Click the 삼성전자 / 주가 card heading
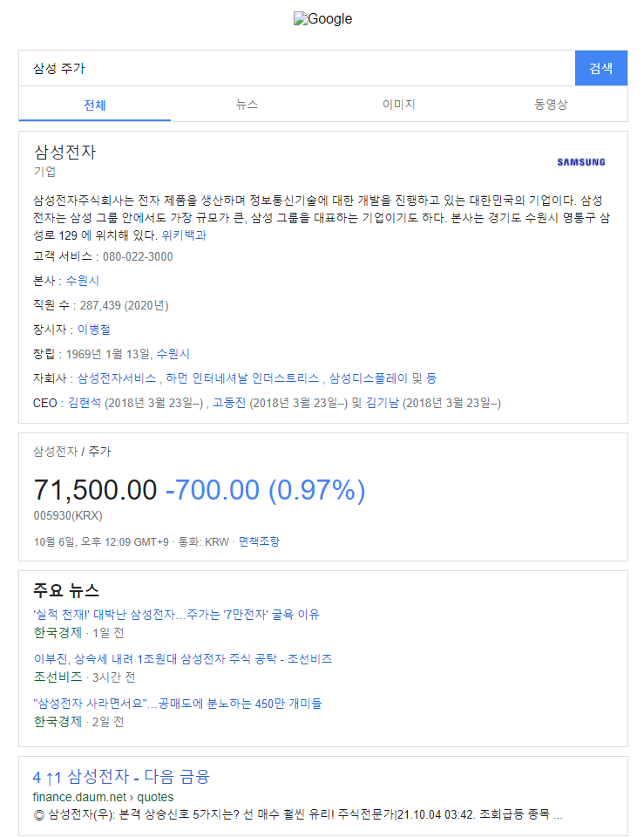Image resolution: width=644 pixels, height=837 pixels. tap(72, 452)
